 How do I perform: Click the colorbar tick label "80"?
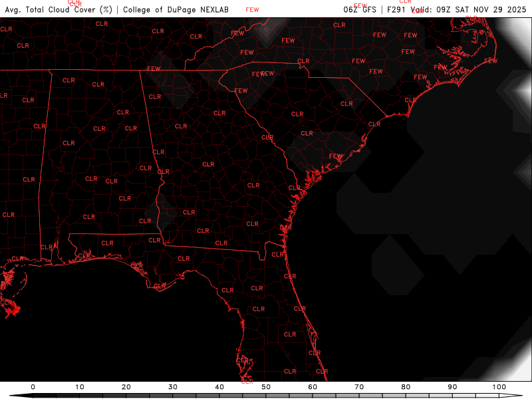pos(406,387)
